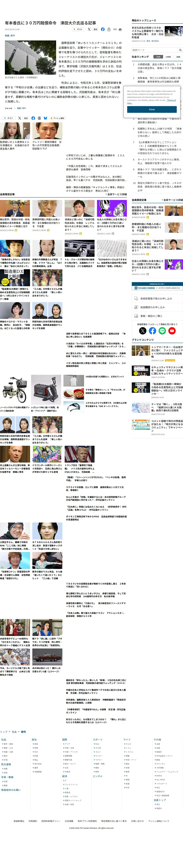
Task: Open the Tokyo District Court building photo
Action: (30, 58)
